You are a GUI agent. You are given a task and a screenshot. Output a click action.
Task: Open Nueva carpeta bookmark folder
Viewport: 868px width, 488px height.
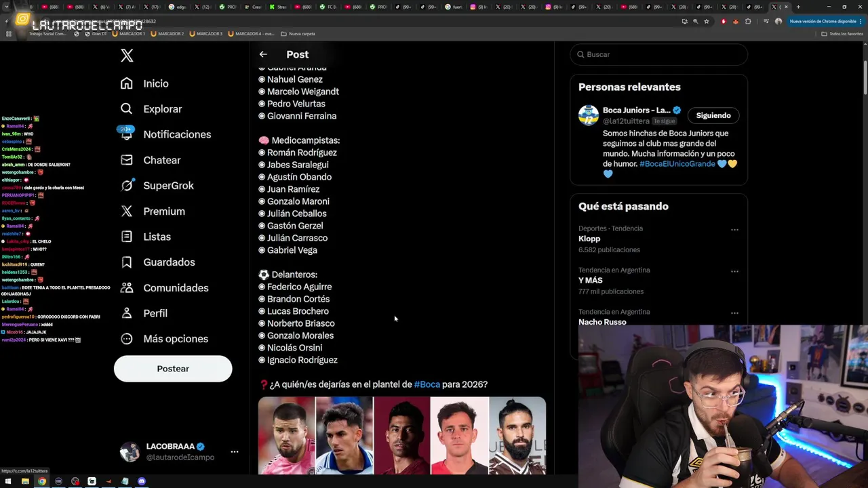298,33
